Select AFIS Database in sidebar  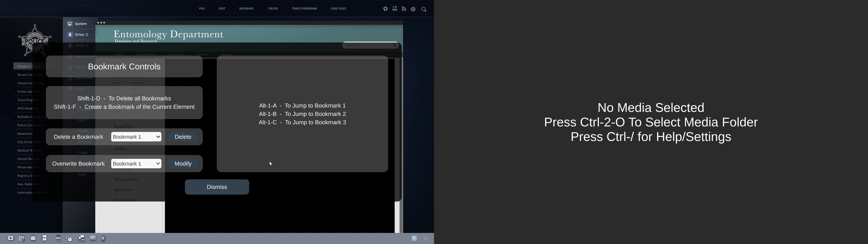(28, 108)
